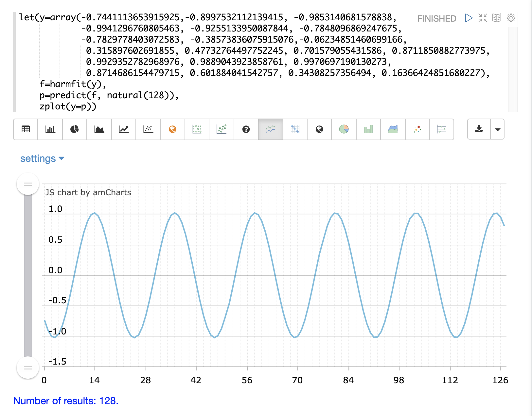Hide the editor with collapse arrows icon

pyautogui.click(x=483, y=18)
